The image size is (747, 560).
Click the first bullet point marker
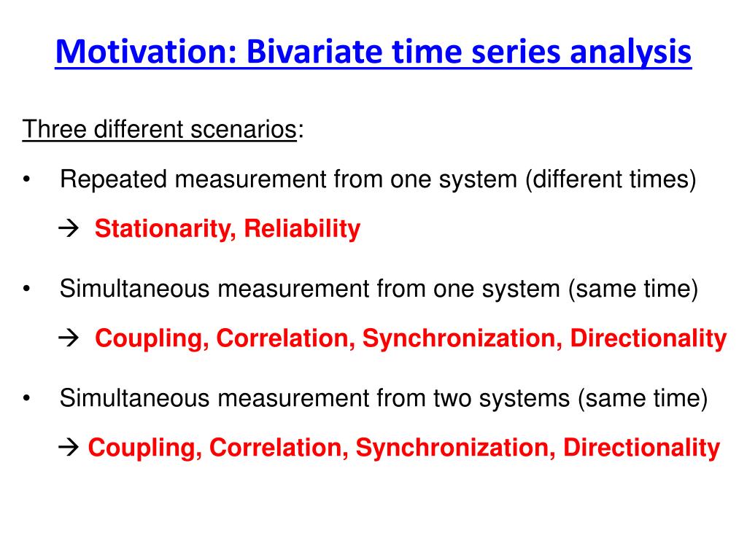(x=26, y=179)
